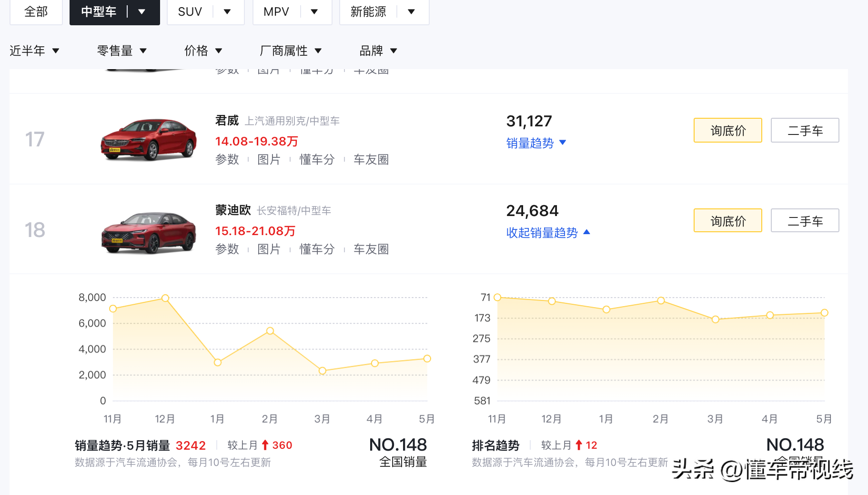Open the 价格 filter dropdown
Viewport: 868px width, 495px height.
tap(203, 51)
